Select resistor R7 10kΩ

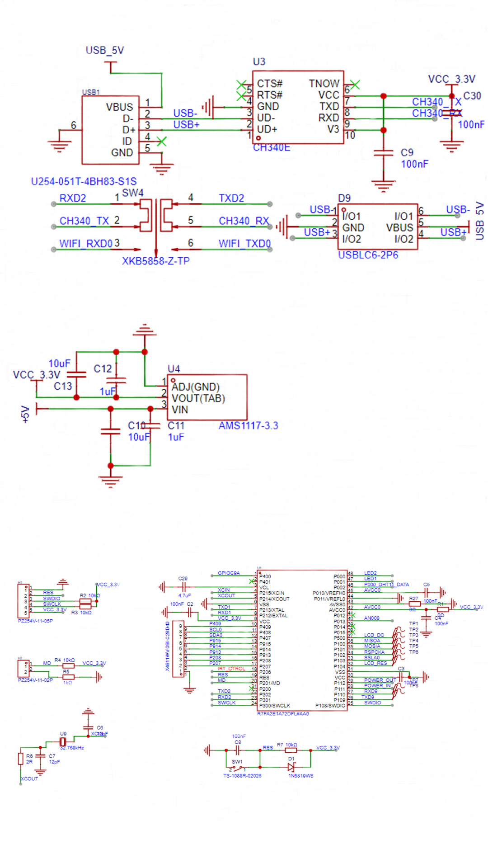pyautogui.click(x=291, y=750)
